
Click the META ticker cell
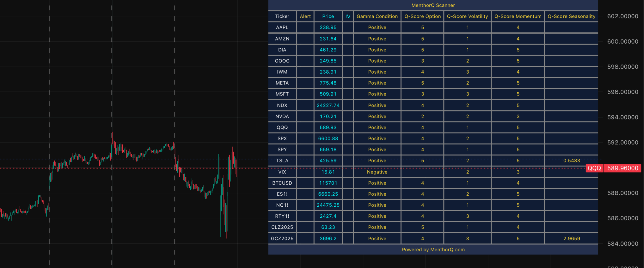pyautogui.click(x=282, y=83)
